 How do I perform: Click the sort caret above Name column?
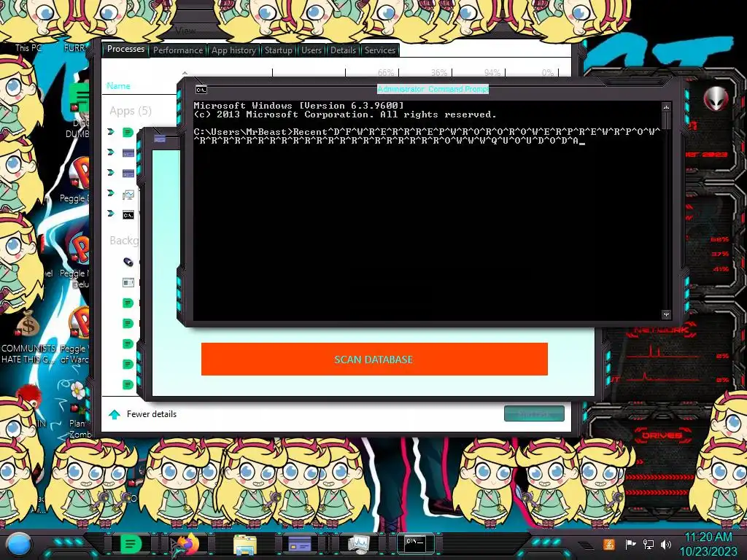185,73
